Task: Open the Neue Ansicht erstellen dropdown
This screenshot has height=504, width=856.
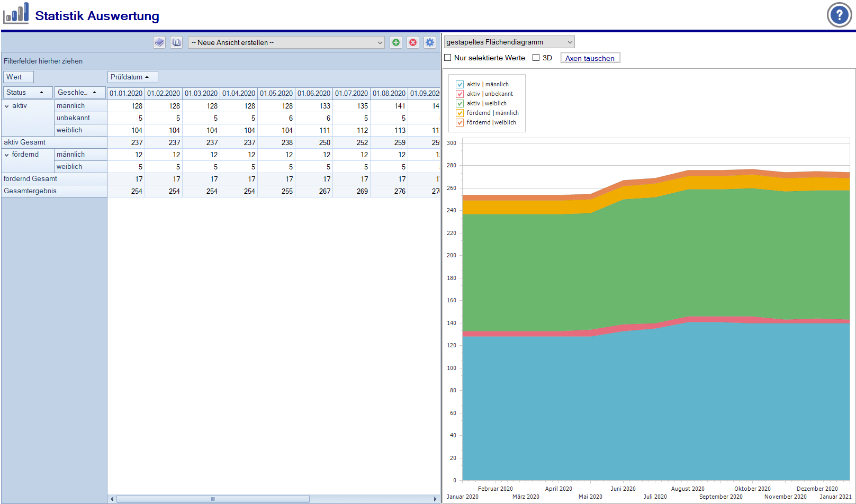Action: [x=286, y=42]
